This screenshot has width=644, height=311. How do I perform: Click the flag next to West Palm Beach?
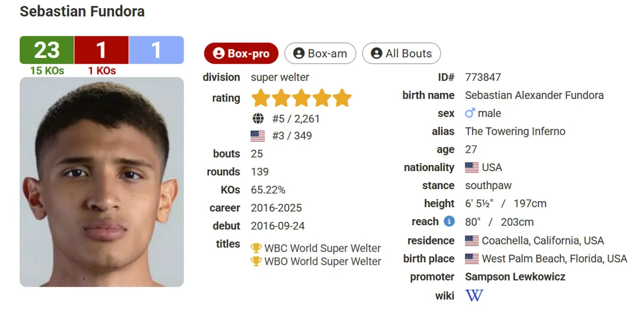pos(472,258)
